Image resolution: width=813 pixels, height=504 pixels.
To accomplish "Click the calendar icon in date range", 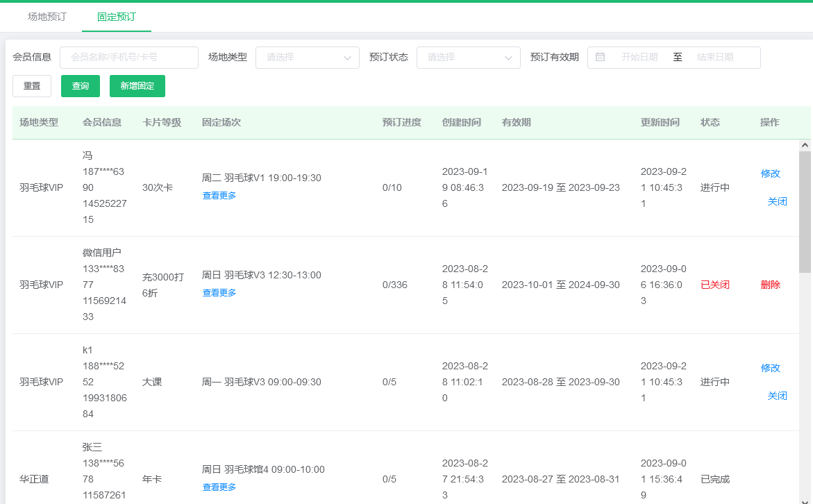I will click(x=601, y=57).
